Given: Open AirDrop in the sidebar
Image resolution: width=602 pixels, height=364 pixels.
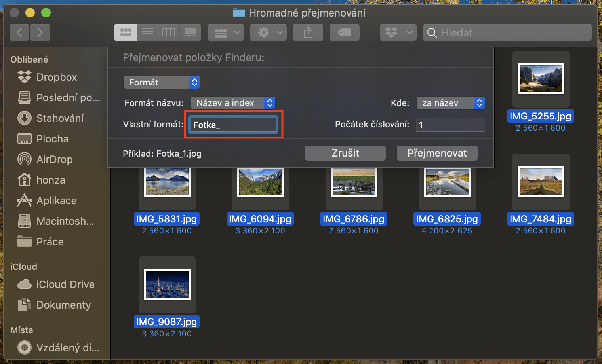Looking at the screenshot, I should click(x=55, y=159).
